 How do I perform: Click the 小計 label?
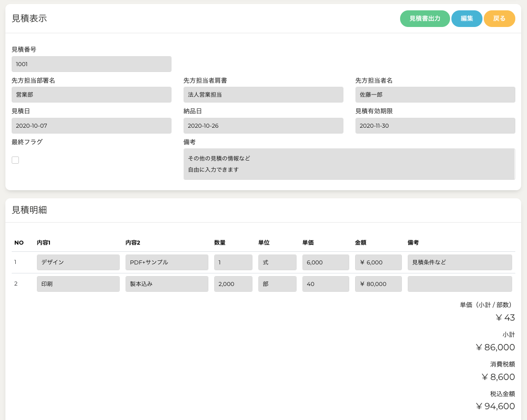[x=509, y=335]
